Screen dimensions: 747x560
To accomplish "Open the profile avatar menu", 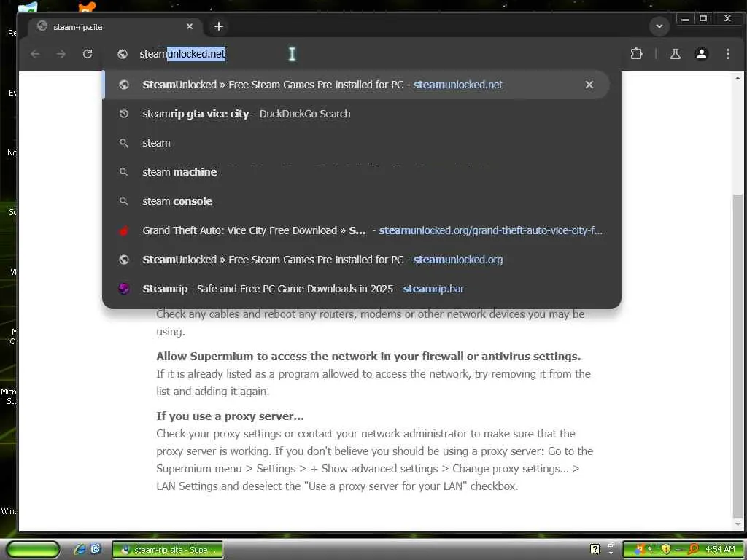I will [x=701, y=54].
